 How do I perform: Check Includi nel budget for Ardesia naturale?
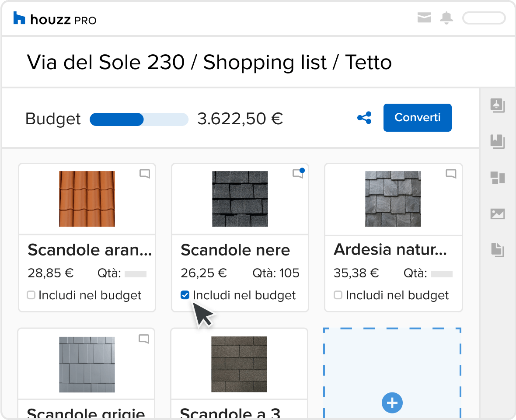pyautogui.click(x=338, y=295)
